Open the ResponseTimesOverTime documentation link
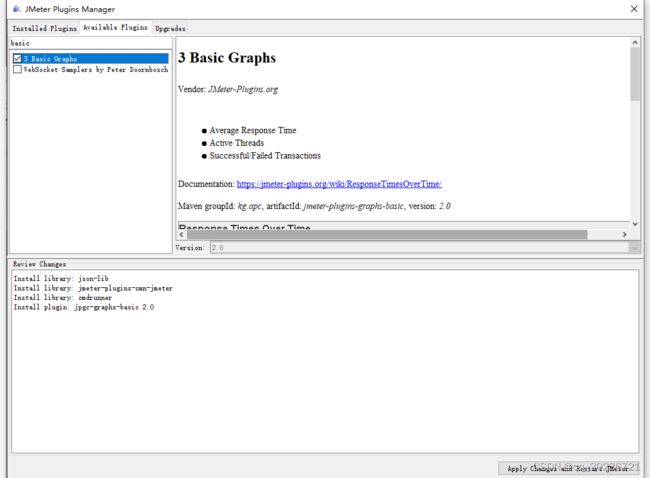 pos(339,184)
